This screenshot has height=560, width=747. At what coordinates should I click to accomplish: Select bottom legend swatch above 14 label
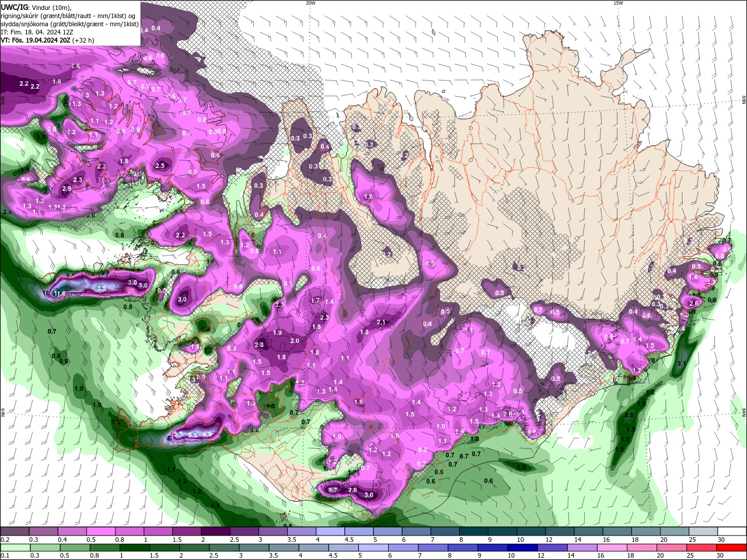582,548
